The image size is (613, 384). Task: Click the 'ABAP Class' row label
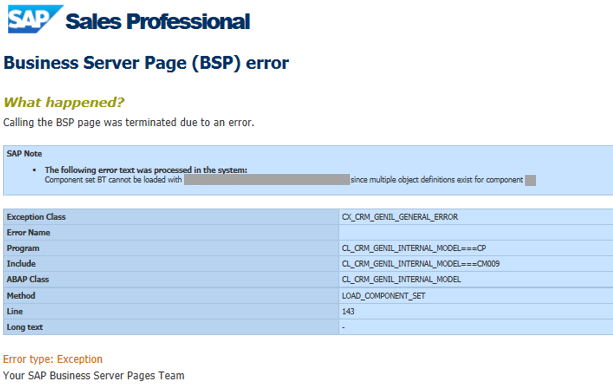pos(28,280)
